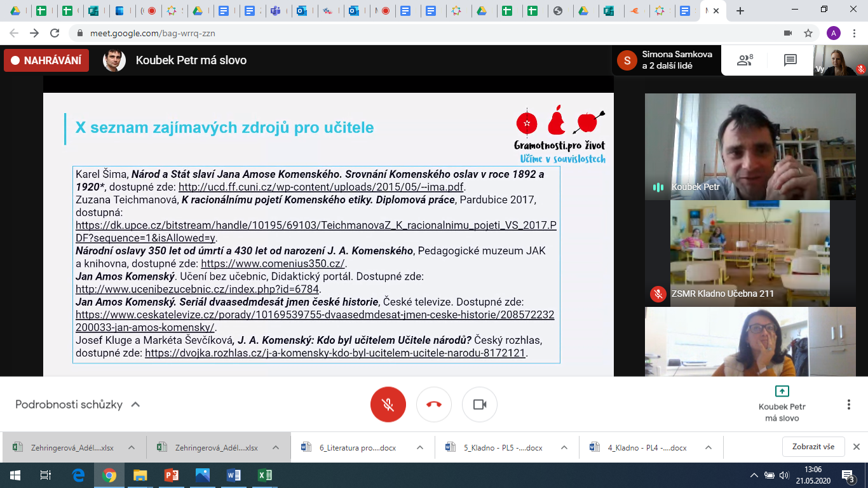Image resolution: width=868 pixels, height=488 pixels.
Task: Click the NAHRÁVÁNÍ recording indicator
Action: [46, 60]
